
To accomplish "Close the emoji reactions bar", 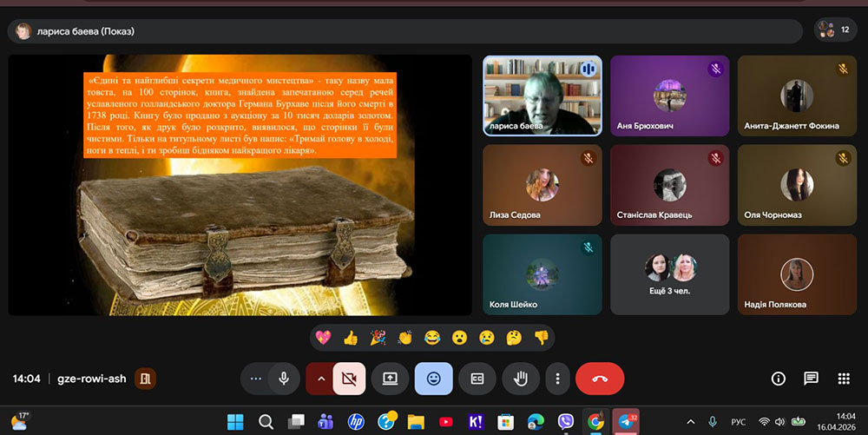I will pos(433,379).
